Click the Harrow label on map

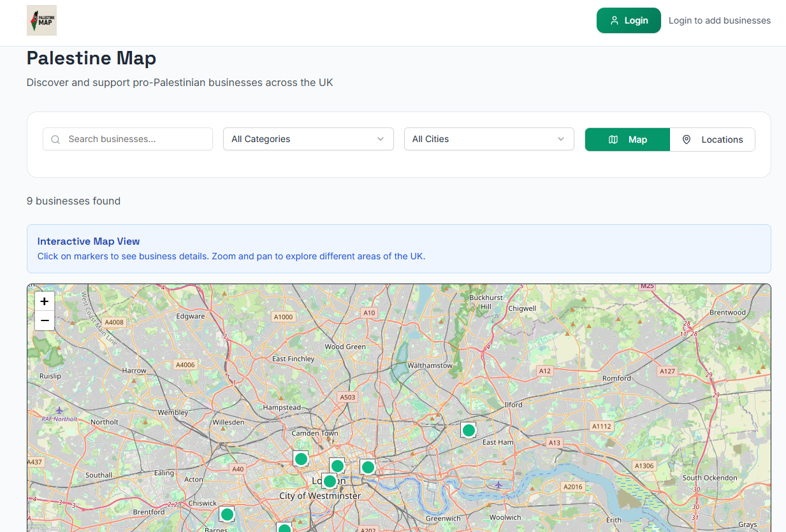point(134,370)
